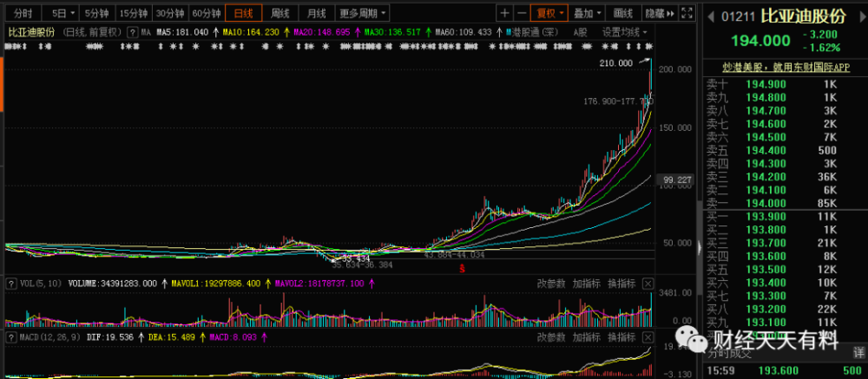Select the 买九 193.100 row
The image size is (868, 379).
[783, 323]
